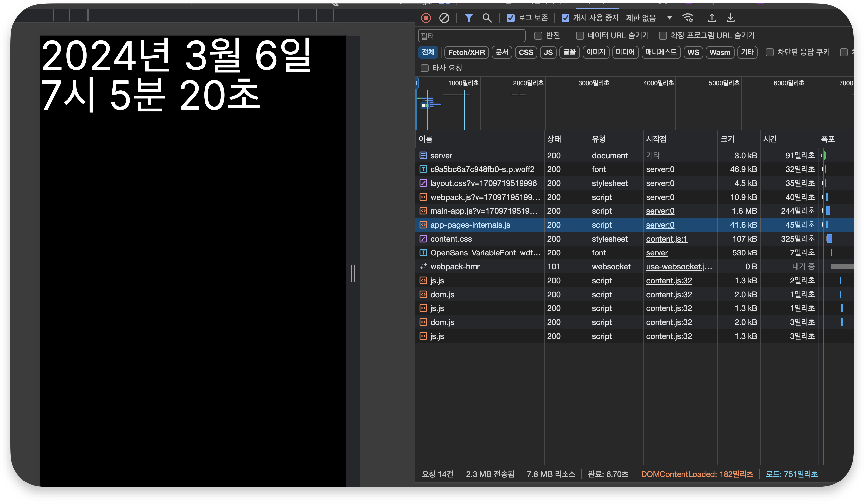Screen dimensions: 864x504
Task: Sort by the 폭포 column header
Action: (x=836, y=139)
